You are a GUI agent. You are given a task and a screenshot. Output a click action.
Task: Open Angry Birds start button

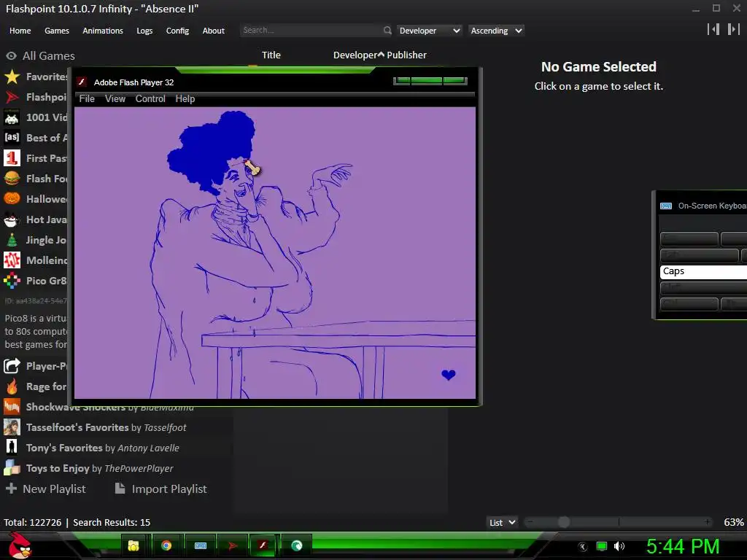coord(20,545)
